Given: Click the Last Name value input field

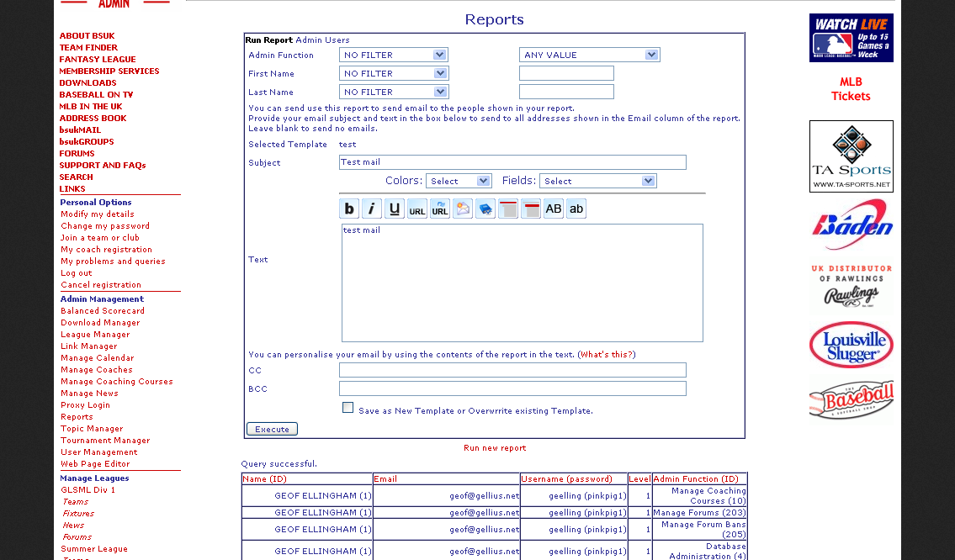Looking at the screenshot, I should click(566, 92).
